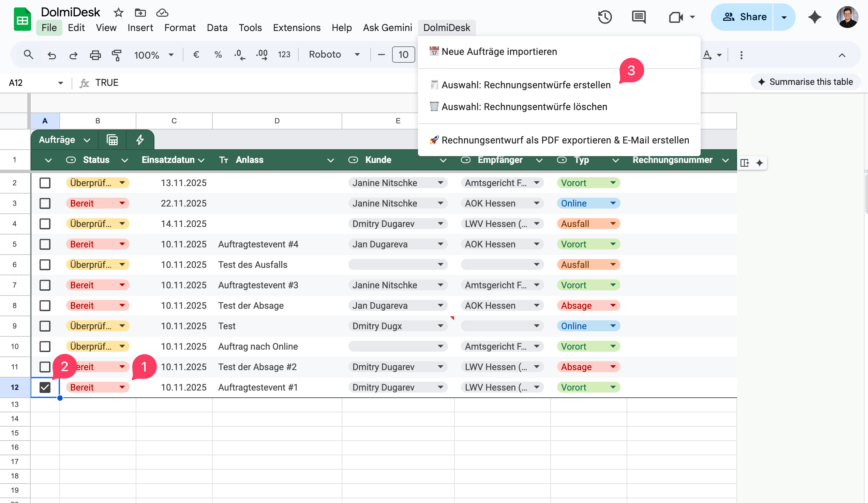Format as euro currency
The width and height of the screenshot is (868, 503).
[196, 55]
